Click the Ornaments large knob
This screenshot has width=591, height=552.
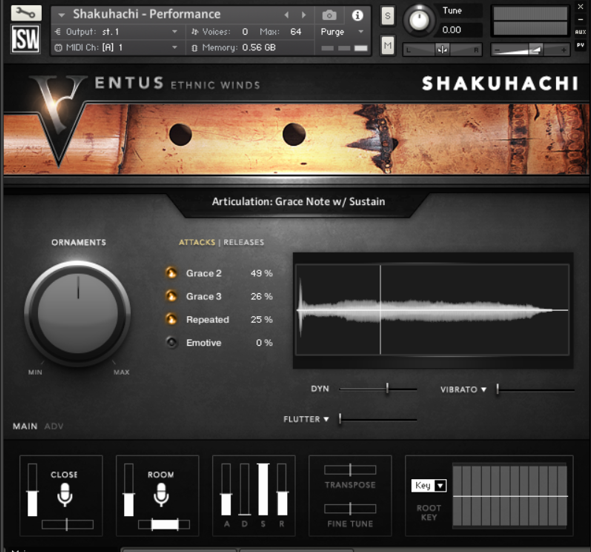pyautogui.click(x=78, y=313)
